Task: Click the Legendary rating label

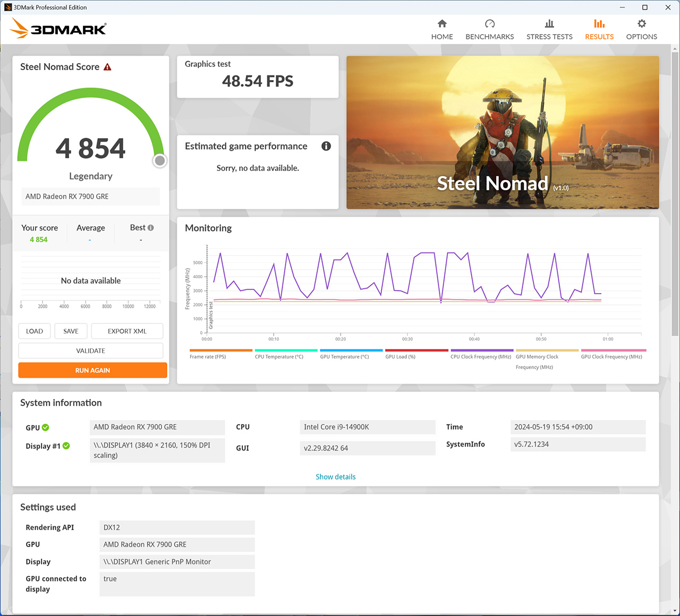Action: [x=91, y=176]
